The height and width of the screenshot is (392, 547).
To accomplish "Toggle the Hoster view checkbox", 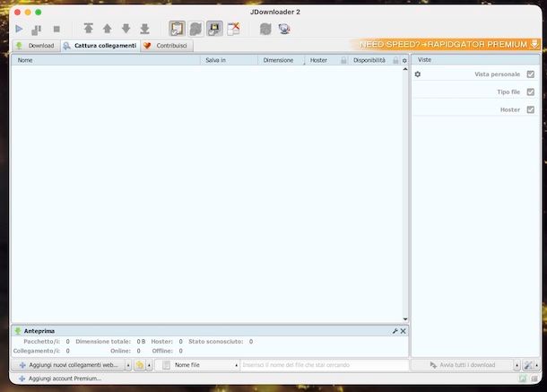I will [x=531, y=109].
